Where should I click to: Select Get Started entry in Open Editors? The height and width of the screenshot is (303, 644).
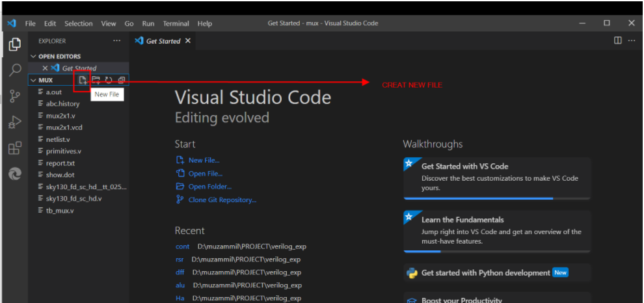click(79, 68)
